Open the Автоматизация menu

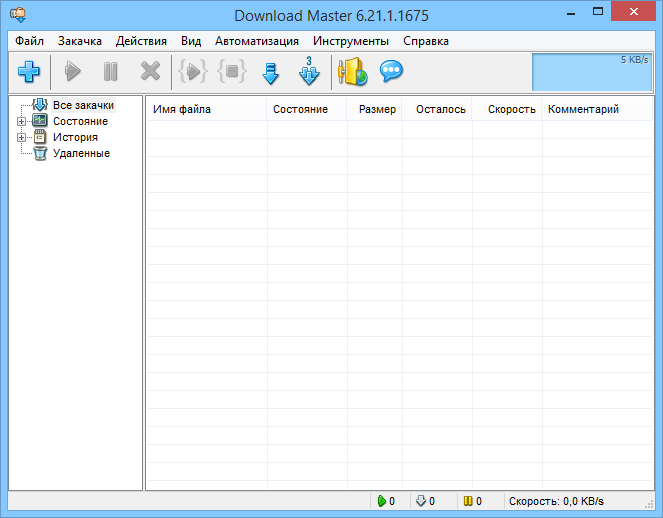coord(256,41)
